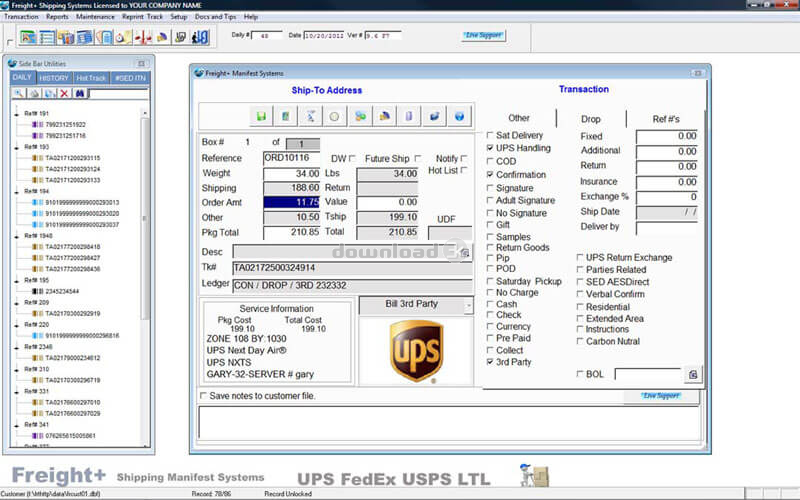This screenshot has width=800, height=500.
Task: Click the gray printer icon in Side Bar Utilities
Action: [x=34, y=93]
